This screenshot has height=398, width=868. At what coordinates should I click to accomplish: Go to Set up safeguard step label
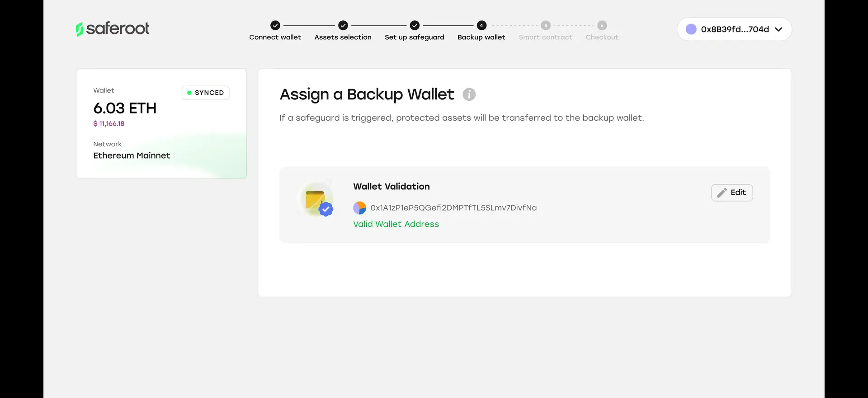pos(414,37)
